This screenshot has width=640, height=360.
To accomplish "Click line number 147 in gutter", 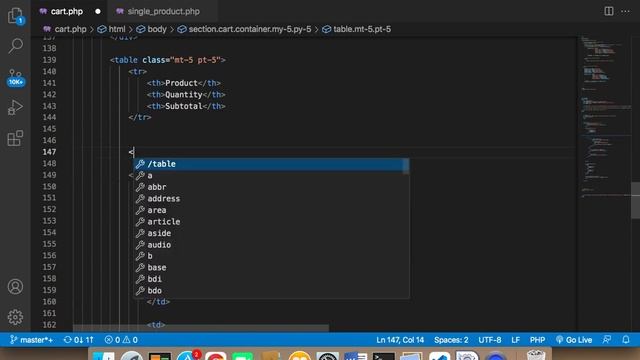I will 49,152.
